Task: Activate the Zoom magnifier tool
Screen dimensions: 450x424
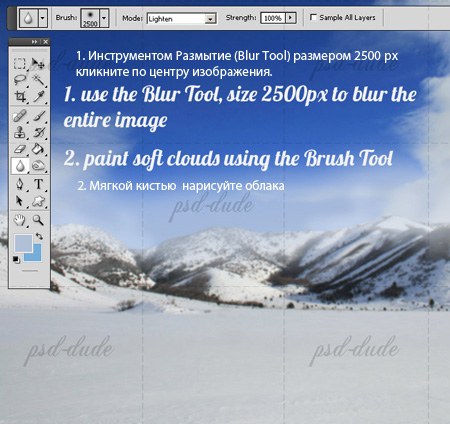Action: point(39,220)
